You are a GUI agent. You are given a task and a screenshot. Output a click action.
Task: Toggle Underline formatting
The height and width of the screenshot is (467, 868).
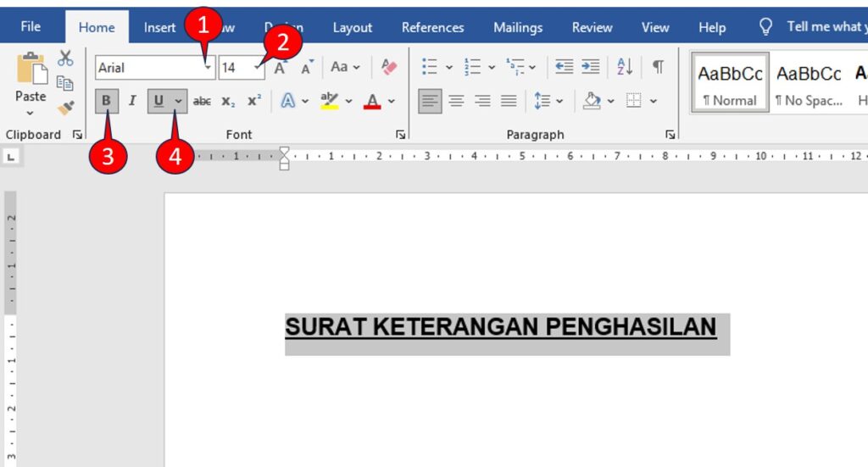pos(159,101)
